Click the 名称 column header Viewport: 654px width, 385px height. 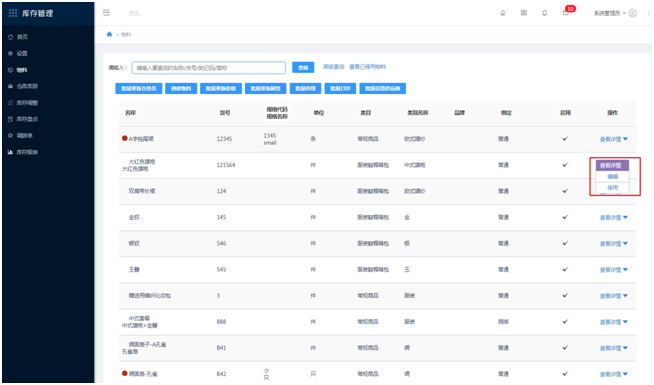[131, 113]
